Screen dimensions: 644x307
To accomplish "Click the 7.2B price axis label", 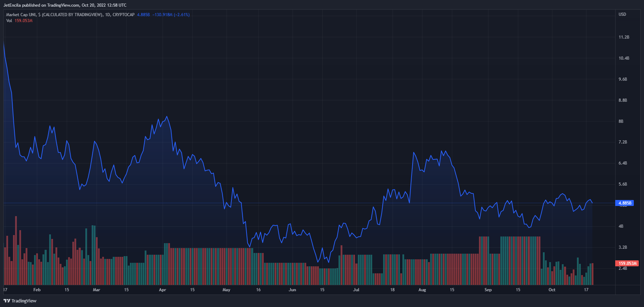I will pyautogui.click(x=623, y=142).
